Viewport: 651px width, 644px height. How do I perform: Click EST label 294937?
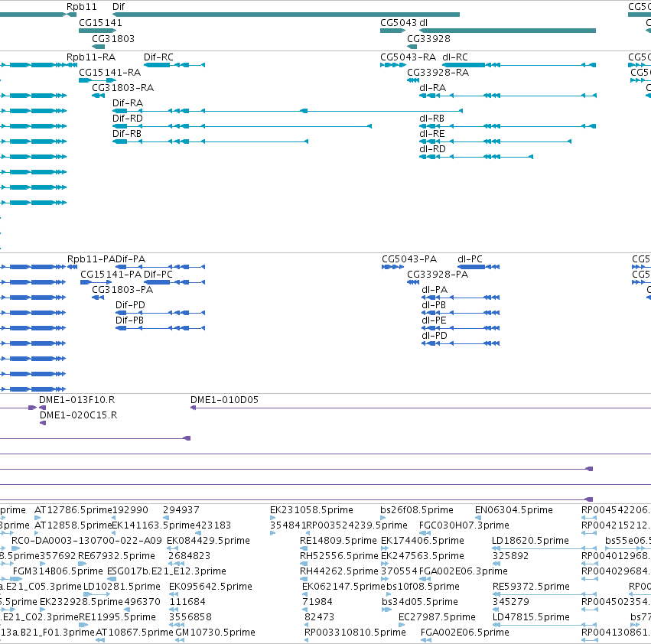[x=181, y=510]
